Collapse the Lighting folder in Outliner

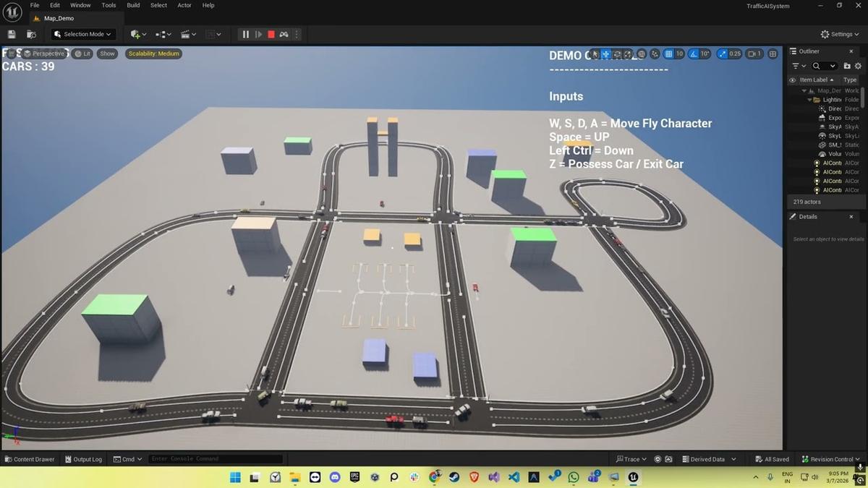809,100
